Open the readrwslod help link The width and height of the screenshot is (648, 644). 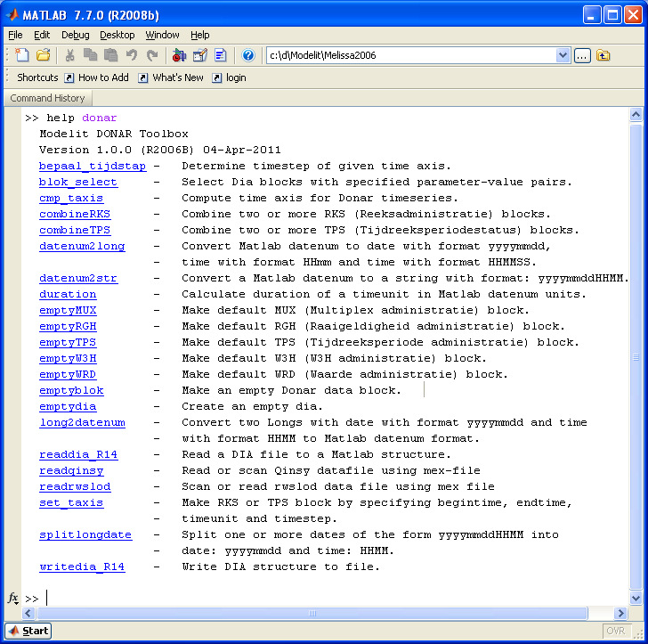[75, 487]
